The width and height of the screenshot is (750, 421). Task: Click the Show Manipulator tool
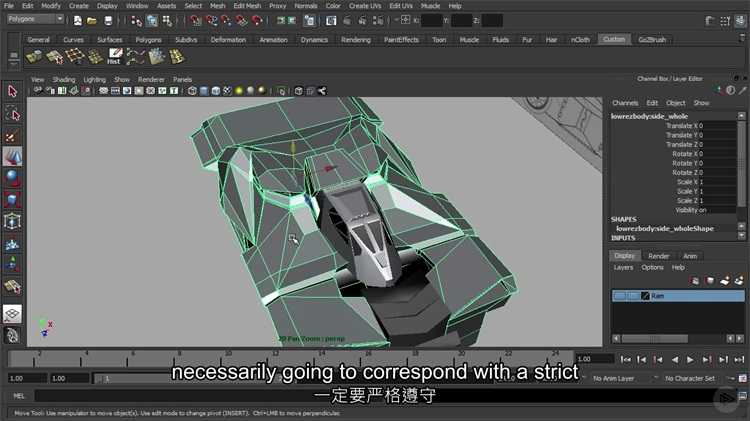tap(12, 265)
